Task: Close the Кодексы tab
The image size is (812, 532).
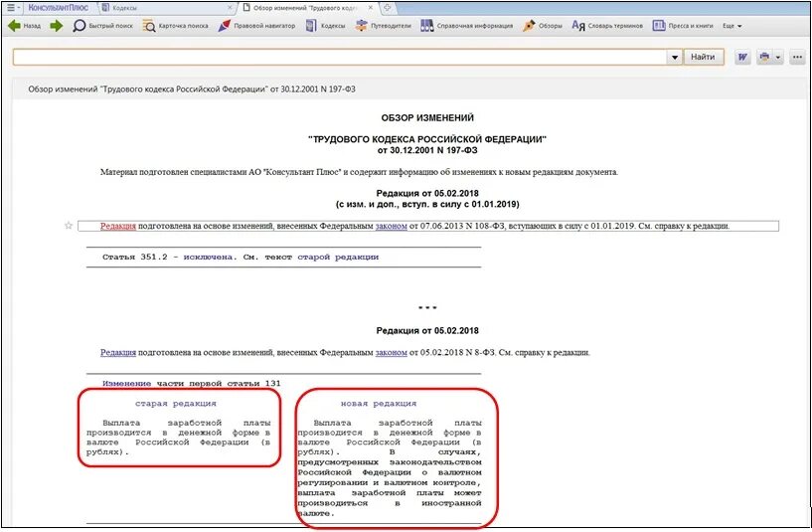Action: pyautogui.click(x=230, y=8)
